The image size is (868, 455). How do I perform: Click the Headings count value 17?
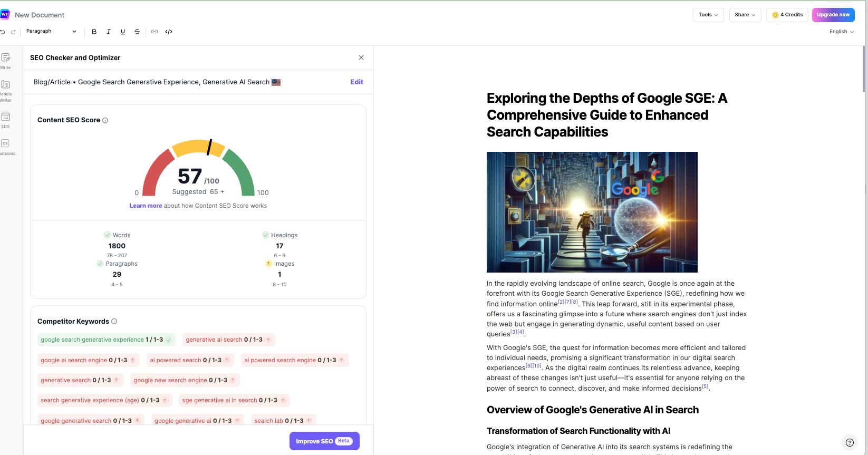[279, 246]
